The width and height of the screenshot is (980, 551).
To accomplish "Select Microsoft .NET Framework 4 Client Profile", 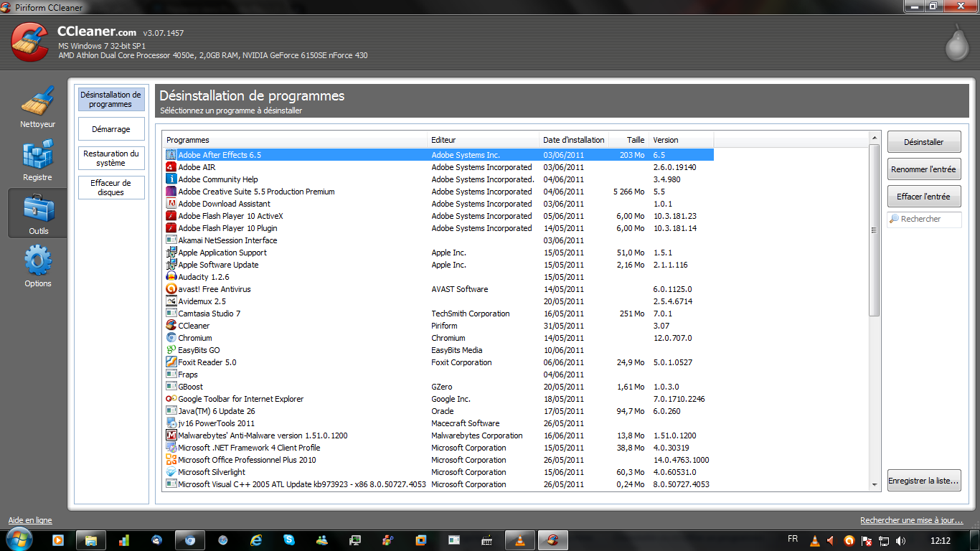I will [x=439, y=448].
